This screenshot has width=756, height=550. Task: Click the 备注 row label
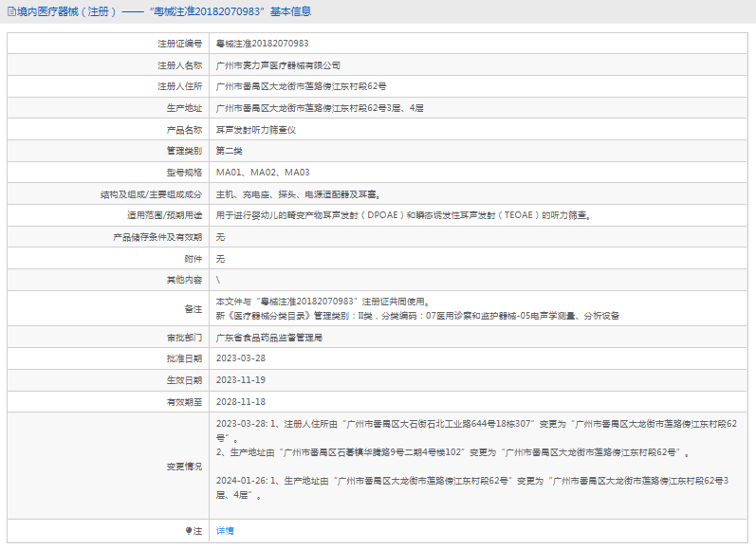193,309
